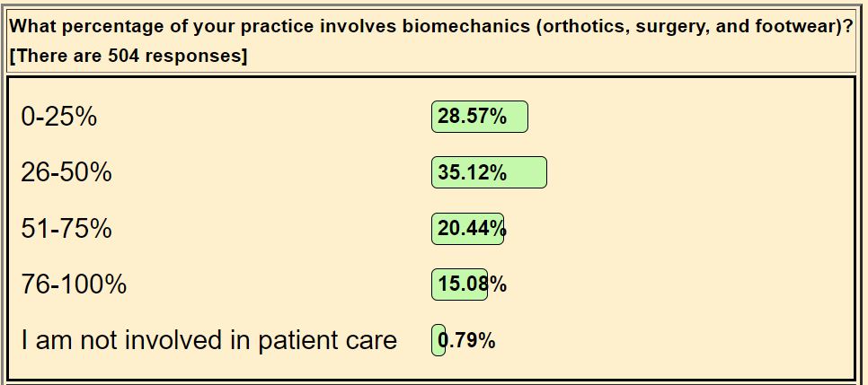Click the "51-75%" option label

66,229
